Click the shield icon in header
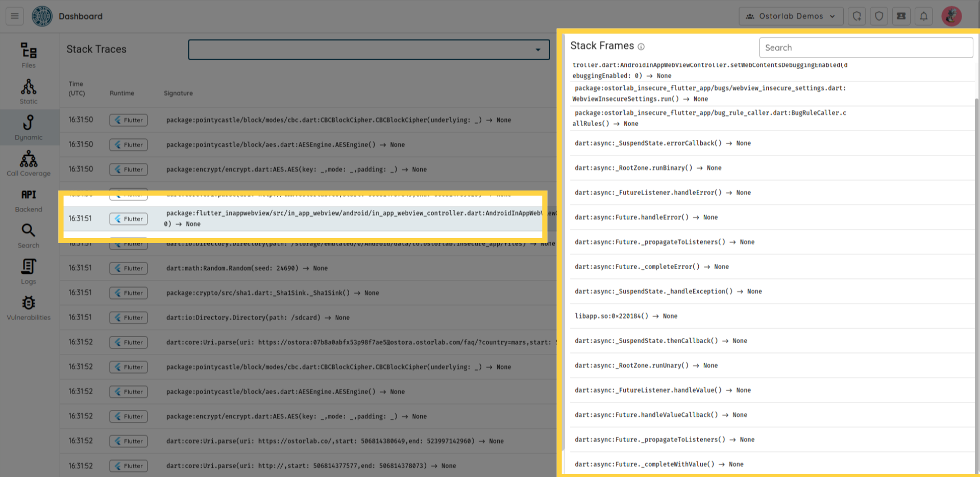980x477 pixels. pos(879,16)
